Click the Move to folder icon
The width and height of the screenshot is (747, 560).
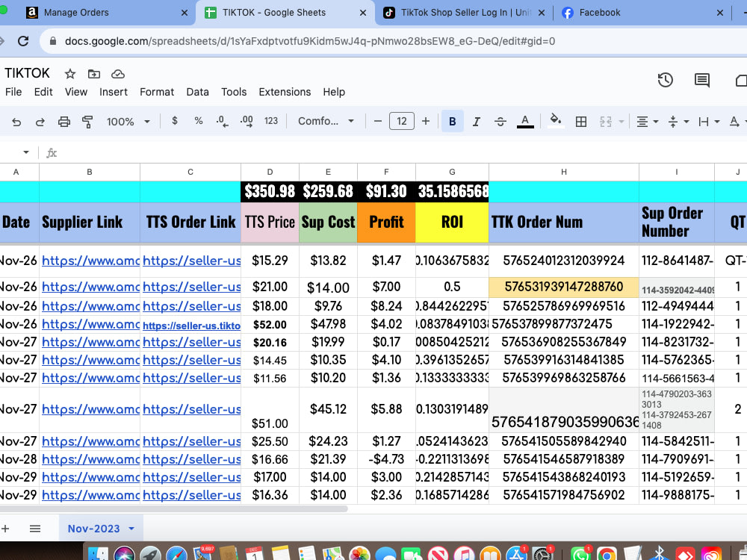94,74
